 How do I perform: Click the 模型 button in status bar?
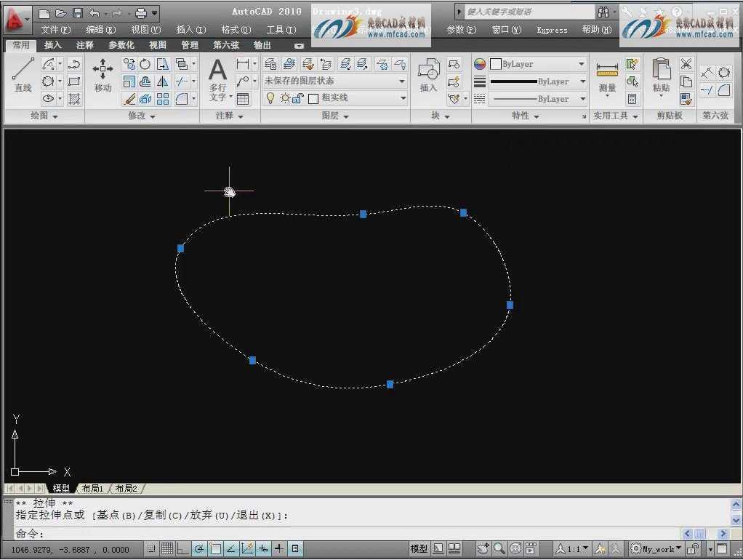click(419, 548)
